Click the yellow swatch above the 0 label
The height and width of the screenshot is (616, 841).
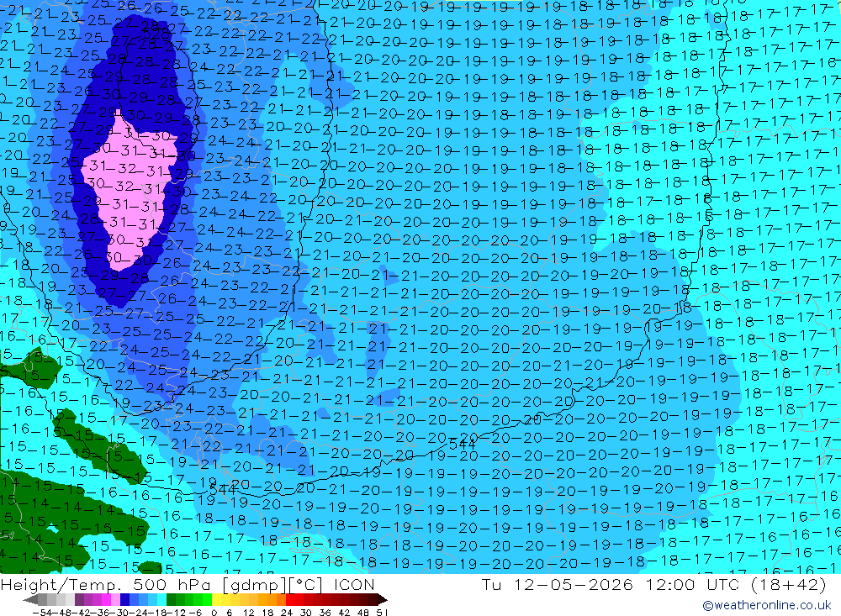coord(216,599)
